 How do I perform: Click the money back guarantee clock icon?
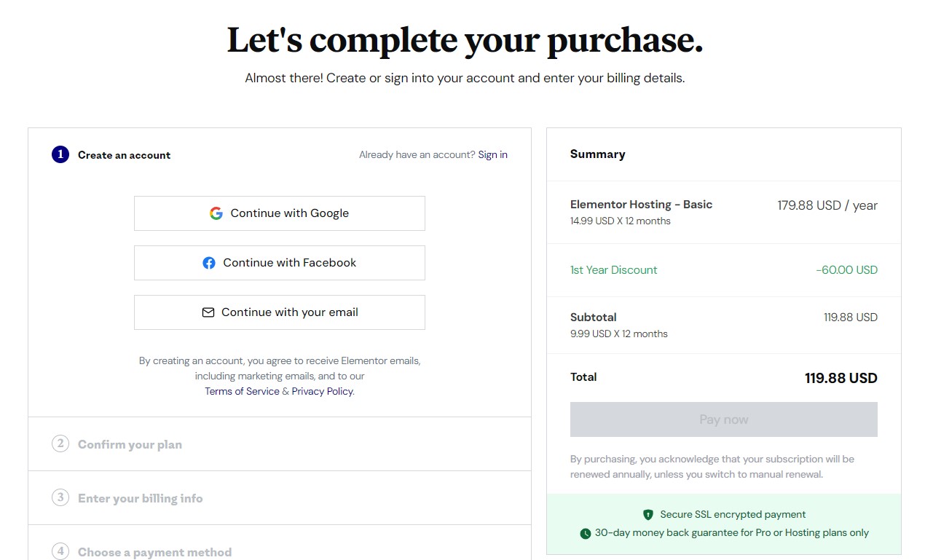[x=586, y=533]
